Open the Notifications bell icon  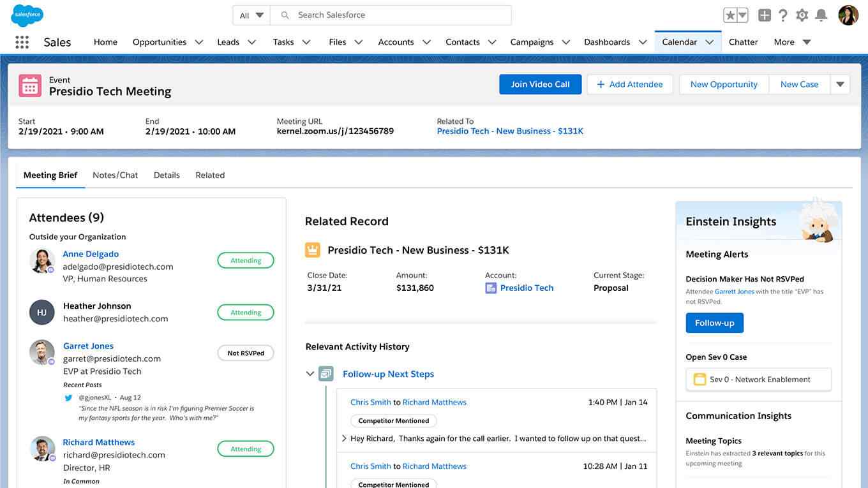click(822, 15)
